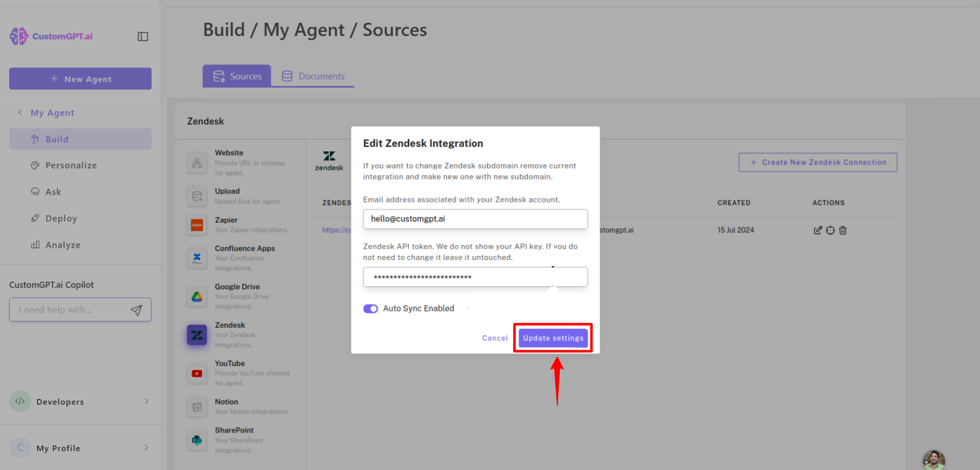Collapse the sidebar panel icon
The width and height of the screenshot is (980, 470).
coord(143,37)
